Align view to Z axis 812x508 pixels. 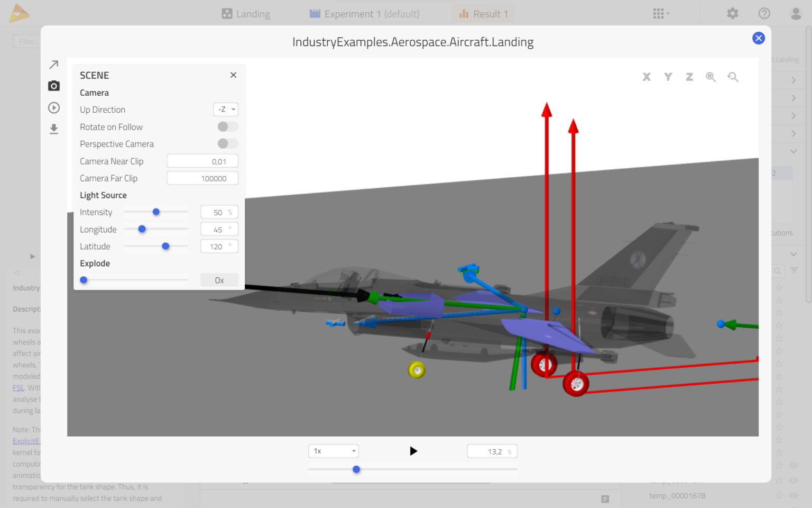coord(689,77)
